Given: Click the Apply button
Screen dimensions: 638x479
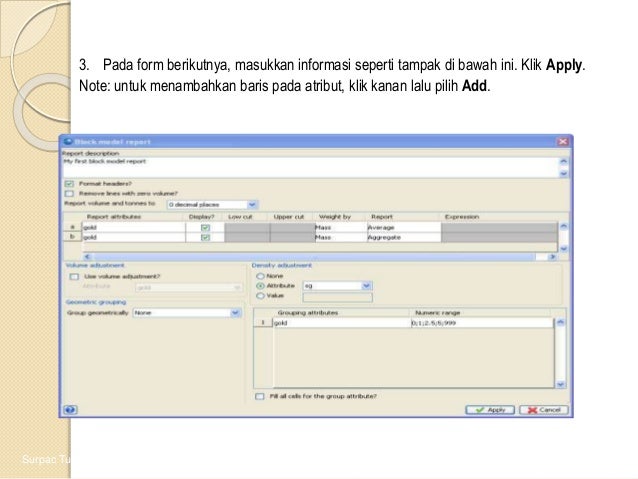Looking at the screenshot, I should click(490, 410).
